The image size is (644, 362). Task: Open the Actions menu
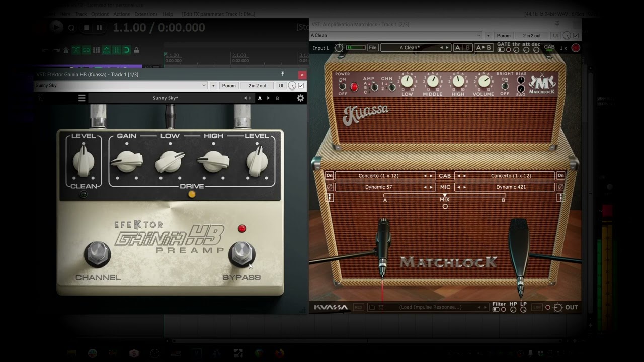tap(121, 14)
